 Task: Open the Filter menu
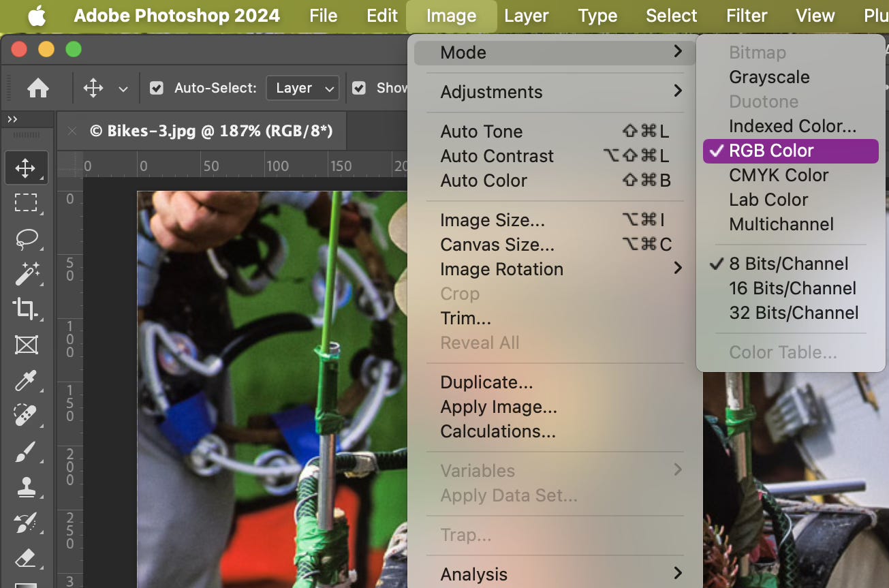click(x=747, y=16)
